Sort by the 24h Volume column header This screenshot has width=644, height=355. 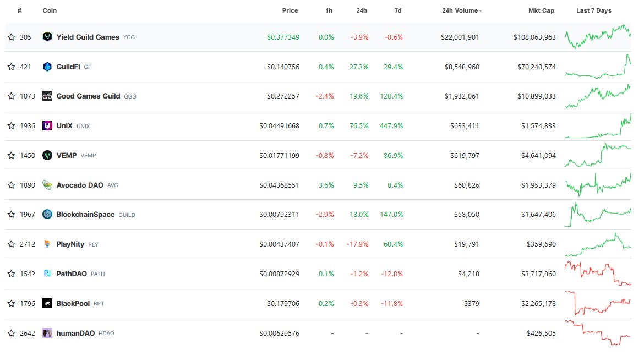coord(462,10)
